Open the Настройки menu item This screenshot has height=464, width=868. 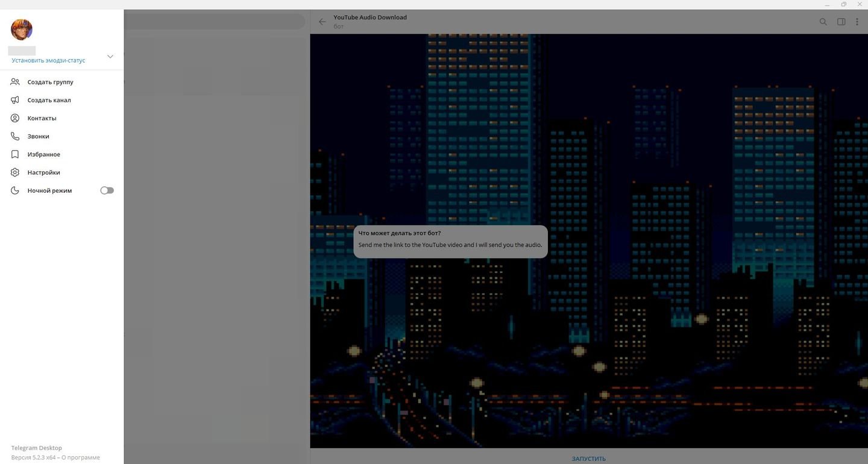[x=43, y=172]
